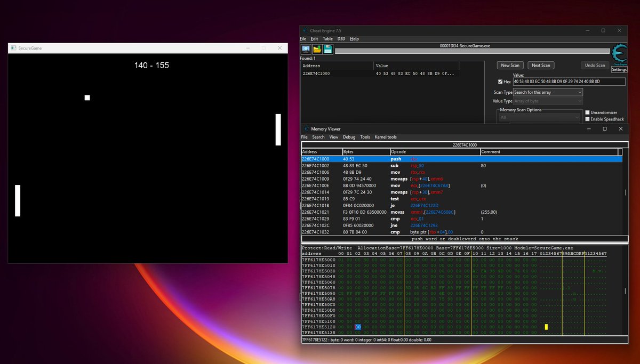Open the Memory Viewer File menu

point(305,137)
